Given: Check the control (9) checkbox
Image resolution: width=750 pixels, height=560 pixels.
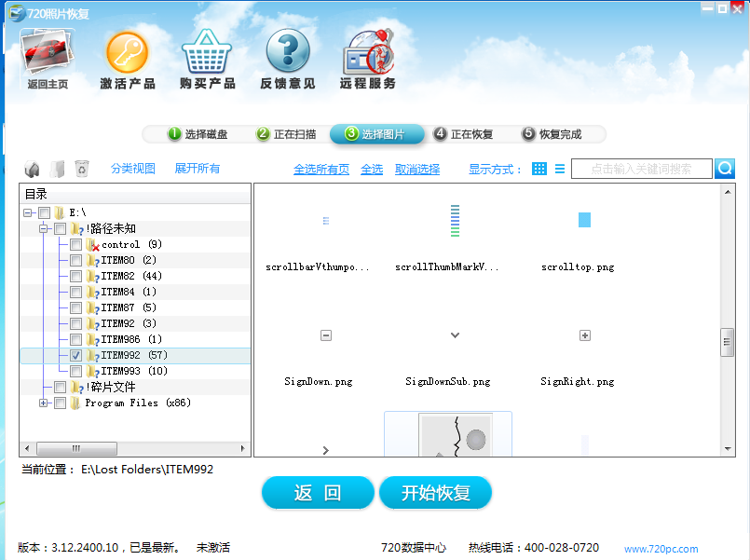Looking at the screenshot, I should 75,245.
